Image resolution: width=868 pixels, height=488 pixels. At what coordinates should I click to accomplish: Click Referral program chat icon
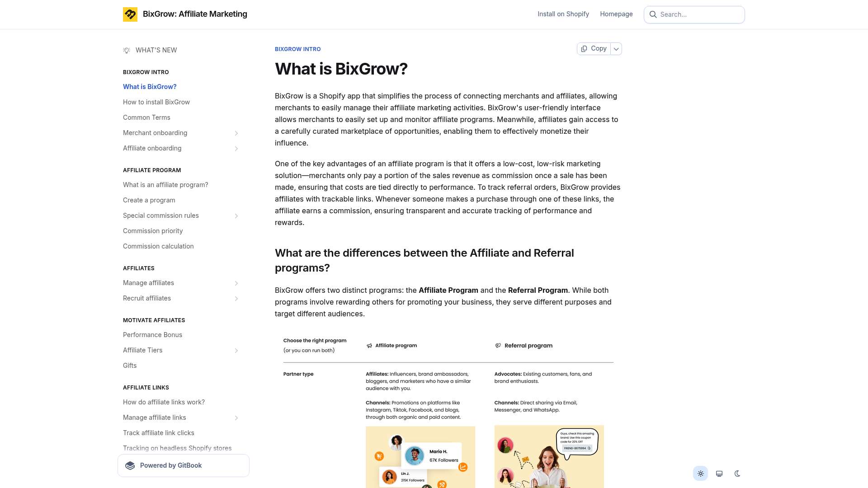click(x=498, y=346)
